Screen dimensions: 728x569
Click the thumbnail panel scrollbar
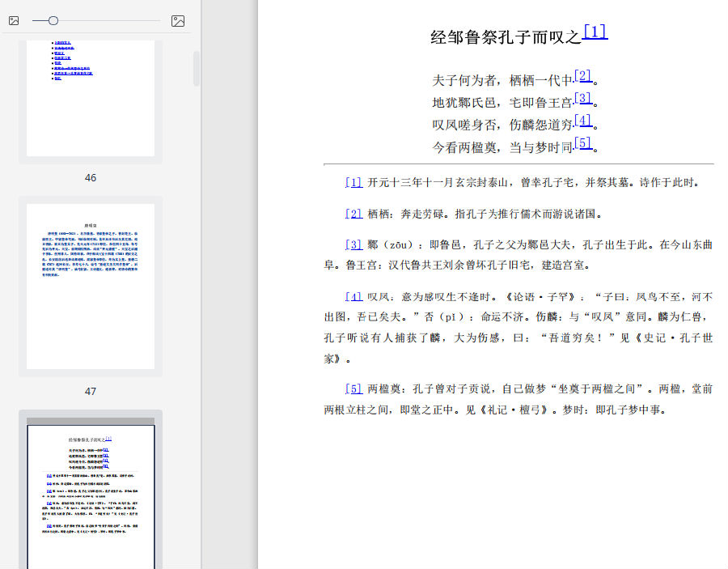pyautogui.click(x=197, y=69)
